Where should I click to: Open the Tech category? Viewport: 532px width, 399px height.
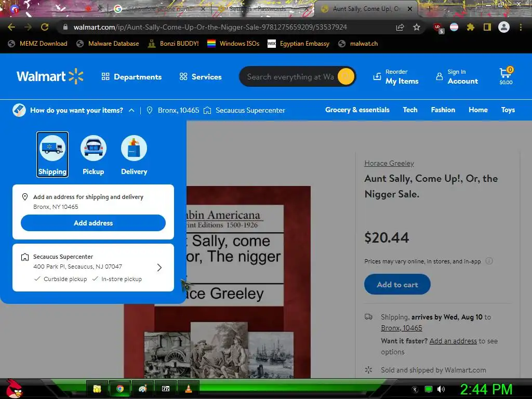(410, 110)
